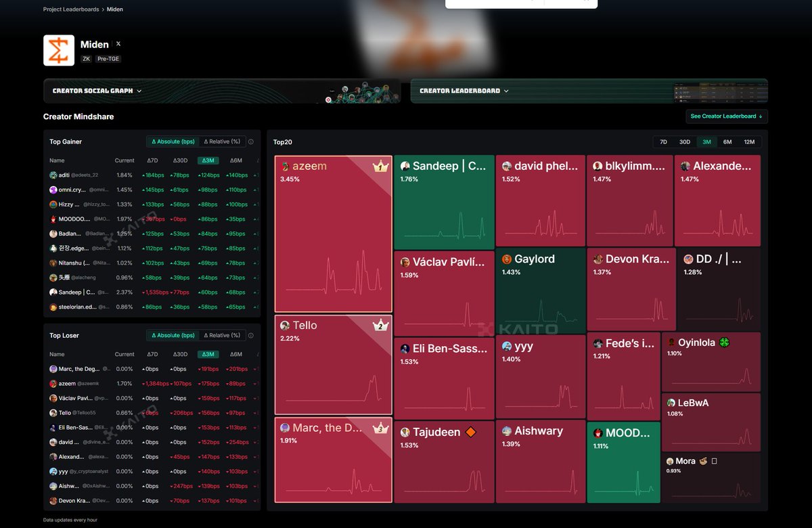Viewport: 812px width, 528px height.
Task: Click the Pre-TGE tag
Action: (x=108, y=59)
